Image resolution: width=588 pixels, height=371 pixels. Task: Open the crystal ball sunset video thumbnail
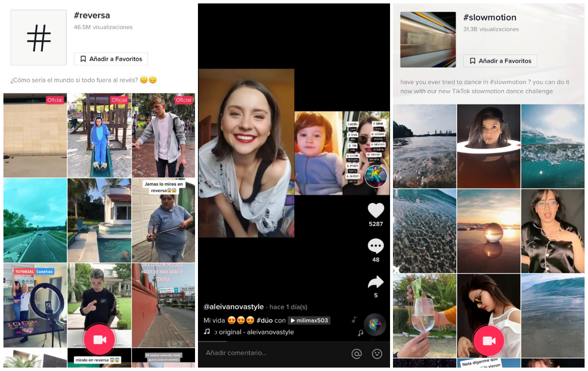pos(489,230)
